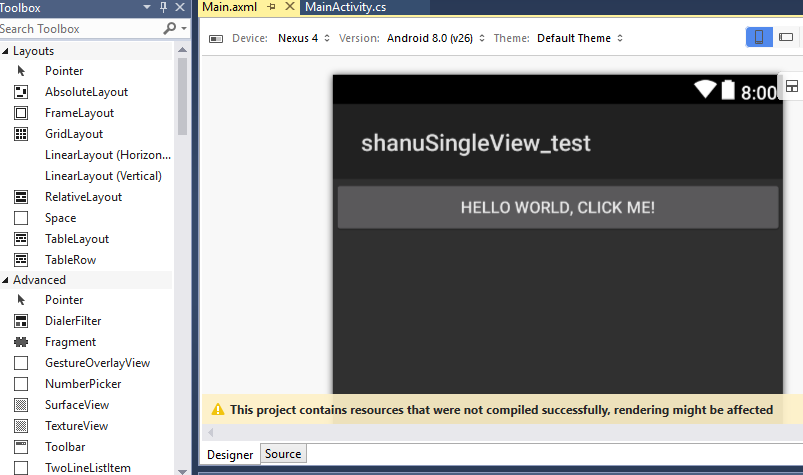Viewport: 803px width, 475px height.
Task: Choose the Space widget icon
Action: (x=21, y=218)
